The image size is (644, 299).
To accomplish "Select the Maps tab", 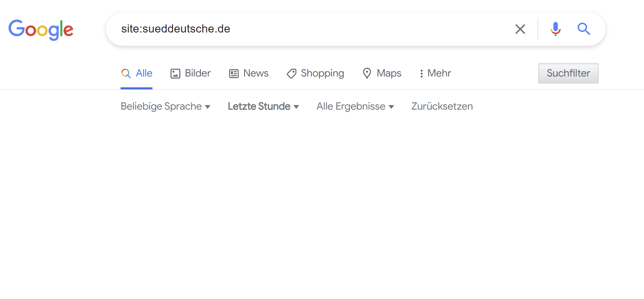I will coord(389,73).
